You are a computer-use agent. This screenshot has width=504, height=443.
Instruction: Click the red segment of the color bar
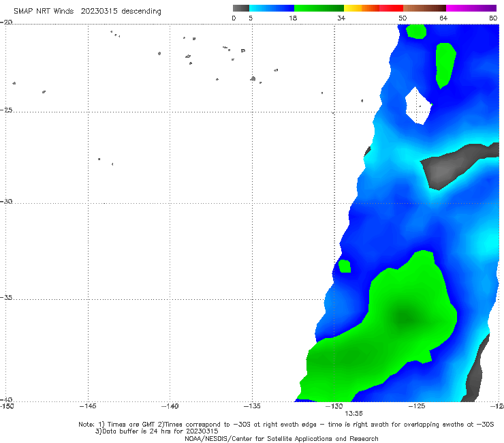[391, 8]
